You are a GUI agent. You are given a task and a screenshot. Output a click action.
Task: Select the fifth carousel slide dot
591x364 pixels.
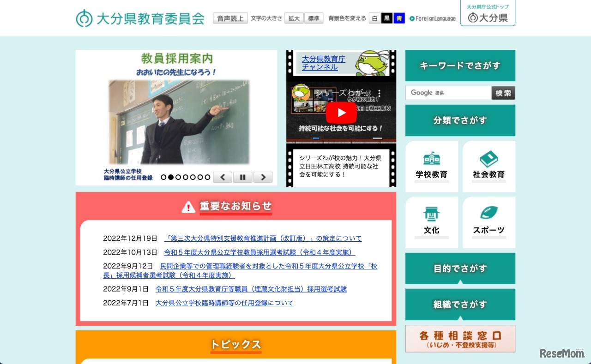click(193, 177)
